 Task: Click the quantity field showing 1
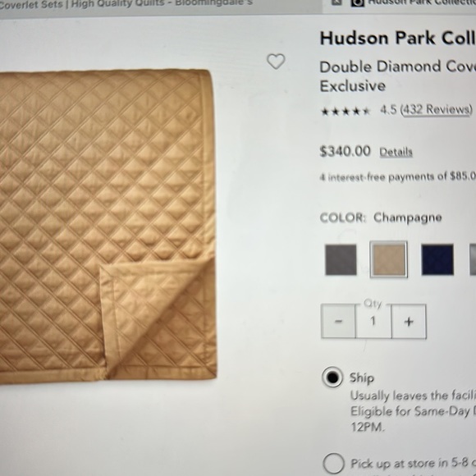(373, 321)
